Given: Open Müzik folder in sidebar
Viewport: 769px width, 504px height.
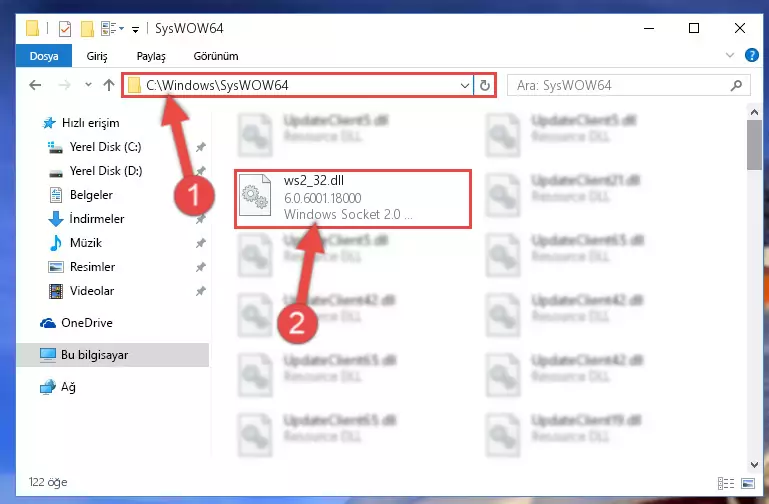Looking at the screenshot, I should pyautogui.click(x=86, y=243).
